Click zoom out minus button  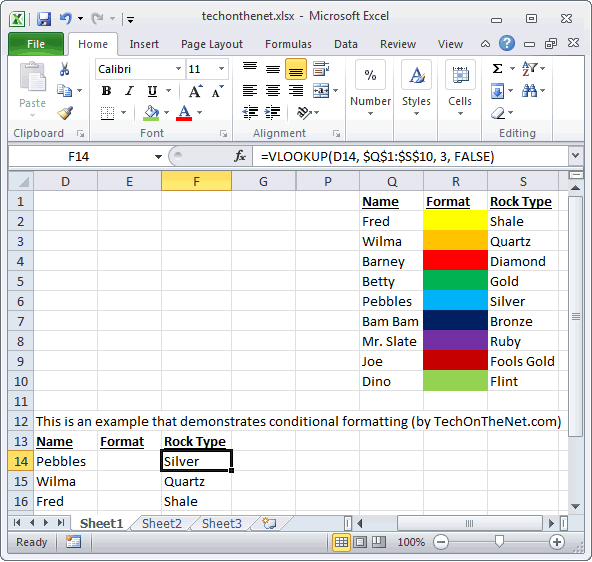point(441,542)
